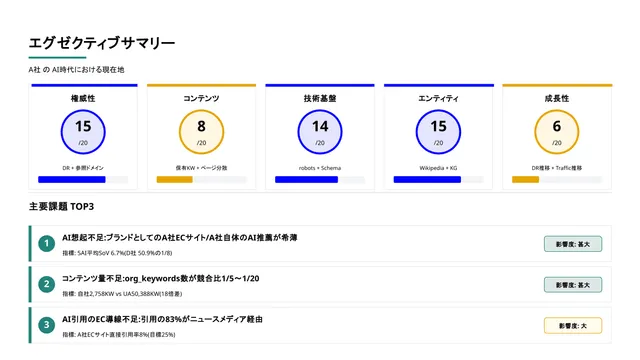Click the DR + 参照ドメイン label

tap(83, 168)
